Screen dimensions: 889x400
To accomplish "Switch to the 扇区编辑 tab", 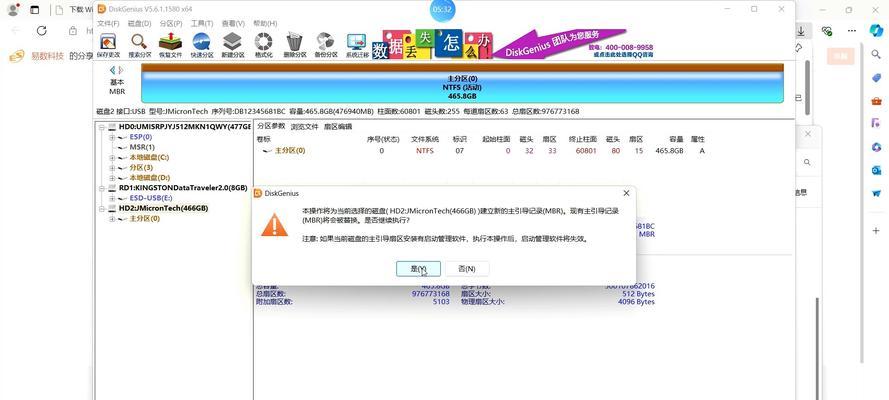I will click(x=338, y=126).
